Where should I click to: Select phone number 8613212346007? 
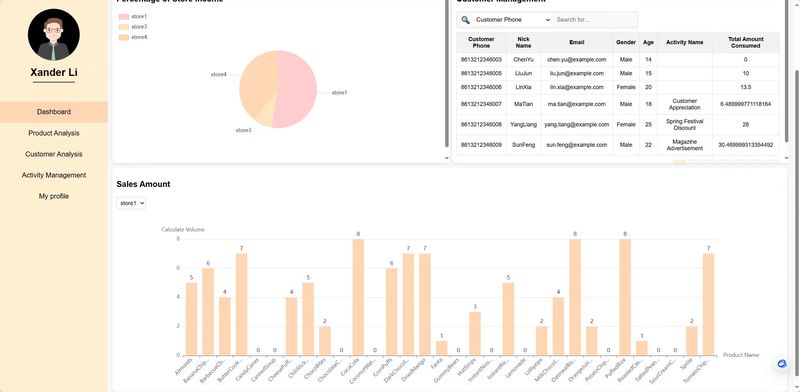point(481,104)
